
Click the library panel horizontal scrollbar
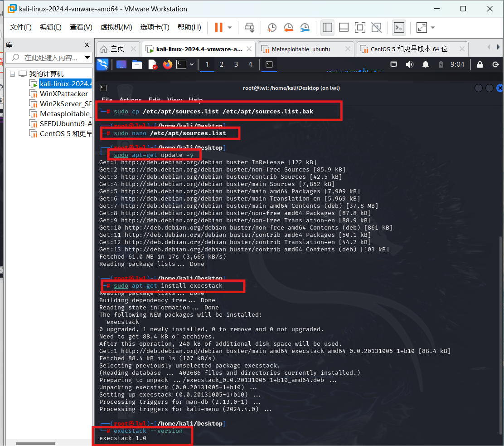click(35, 443)
